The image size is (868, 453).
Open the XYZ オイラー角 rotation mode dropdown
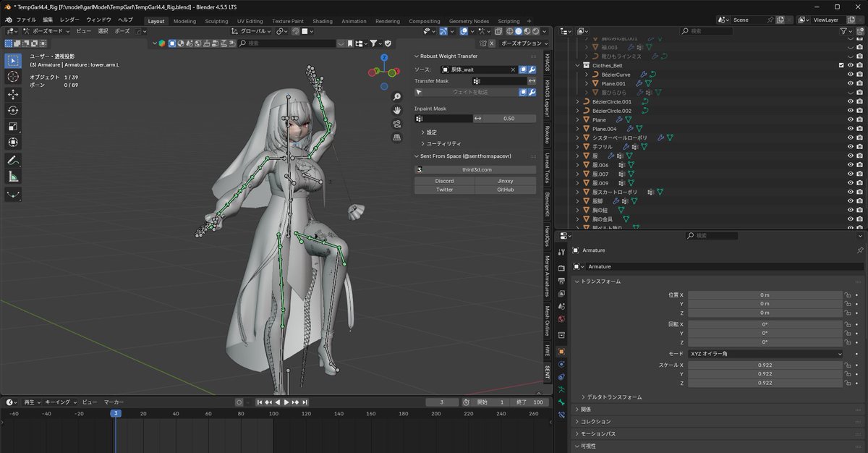pyautogui.click(x=766, y=354)
